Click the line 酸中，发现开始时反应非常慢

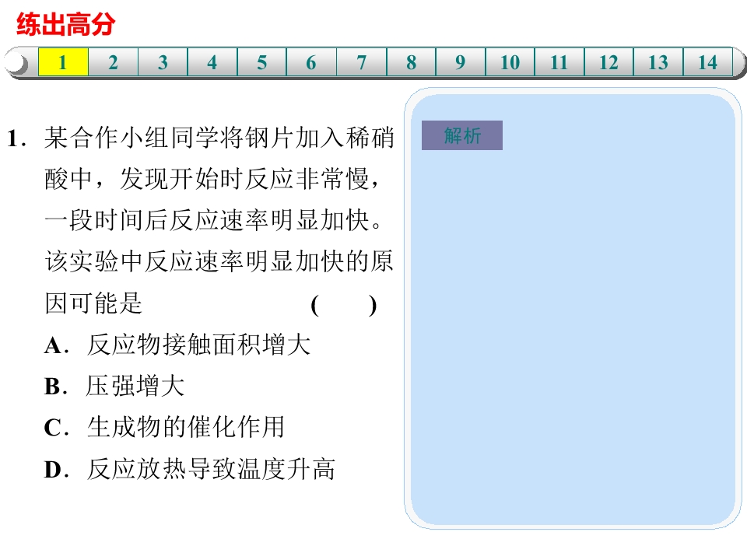pyautogui.click(x=212, y=180)
